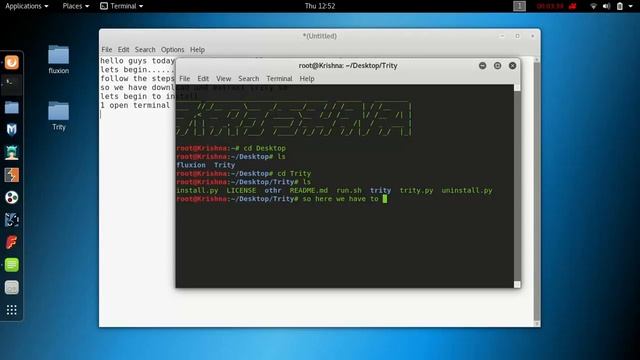This screenshot has width=640, height=360.
Task: Open the grey tweak tool icon in dock
Action: 11,288
